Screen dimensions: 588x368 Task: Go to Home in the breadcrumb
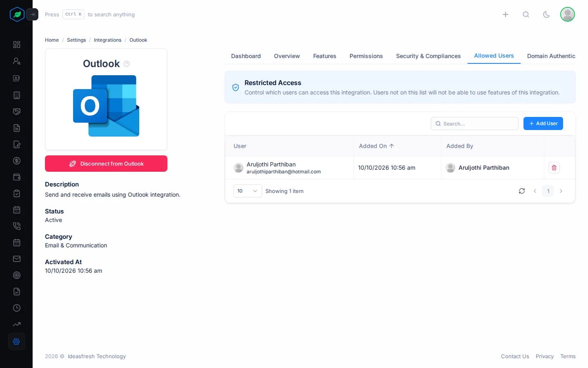52,40
